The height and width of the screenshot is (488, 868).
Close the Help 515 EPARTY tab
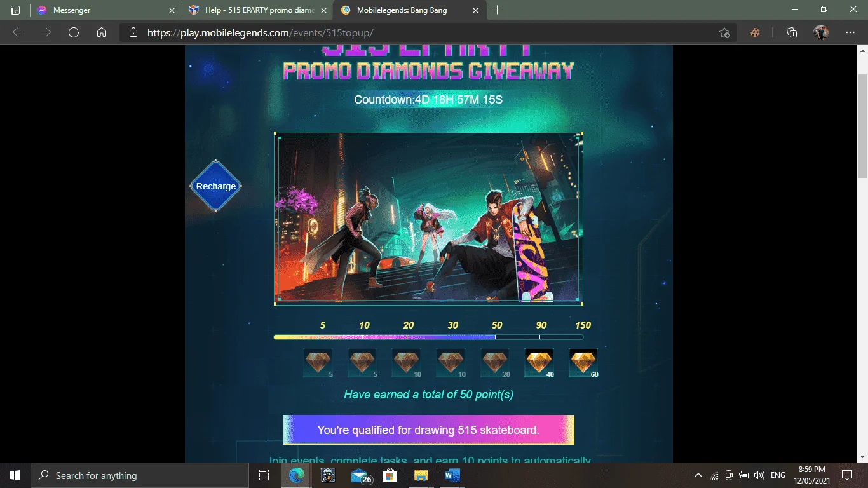coord(323,10)
